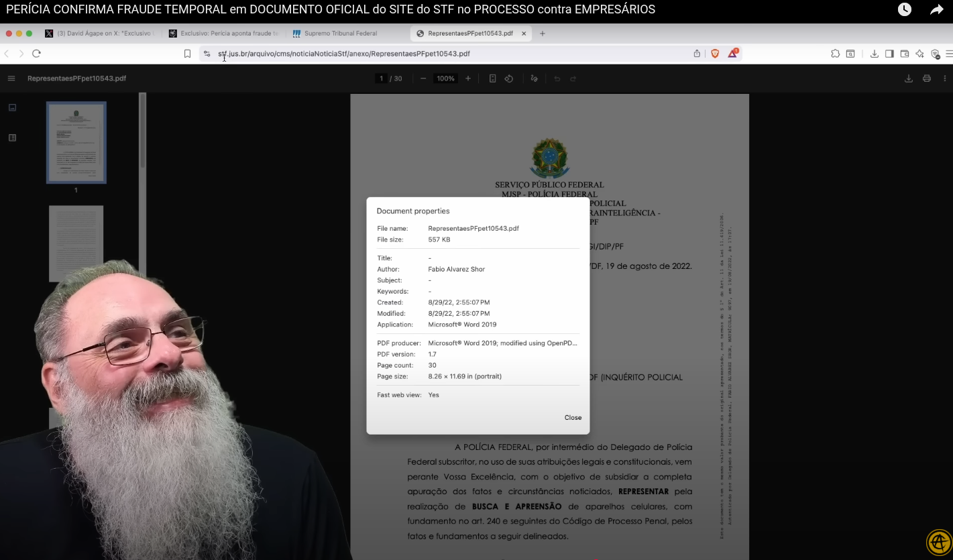The image size is (953, 560).
Task: Click the bookmark icon beside the address bar
Action: pos(188,54)
